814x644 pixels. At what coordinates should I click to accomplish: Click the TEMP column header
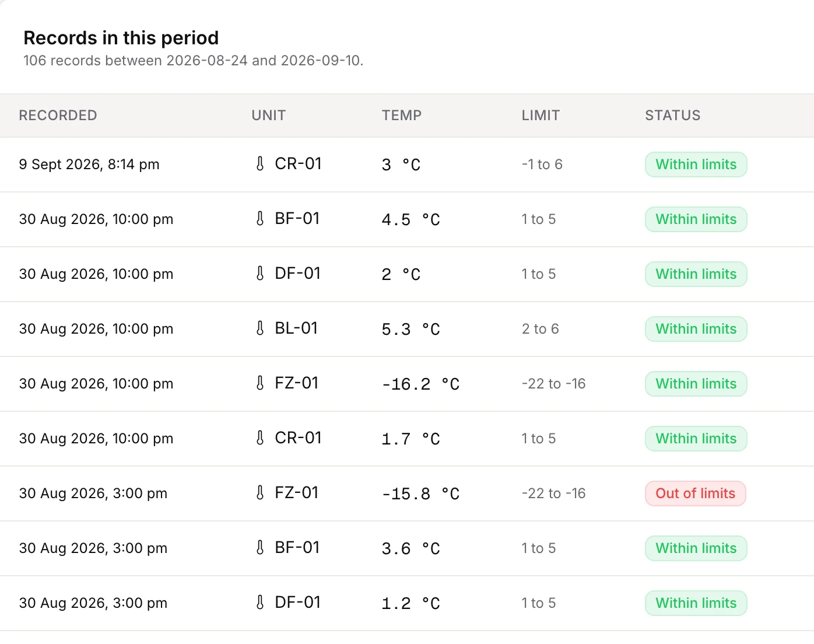point(401,116)
